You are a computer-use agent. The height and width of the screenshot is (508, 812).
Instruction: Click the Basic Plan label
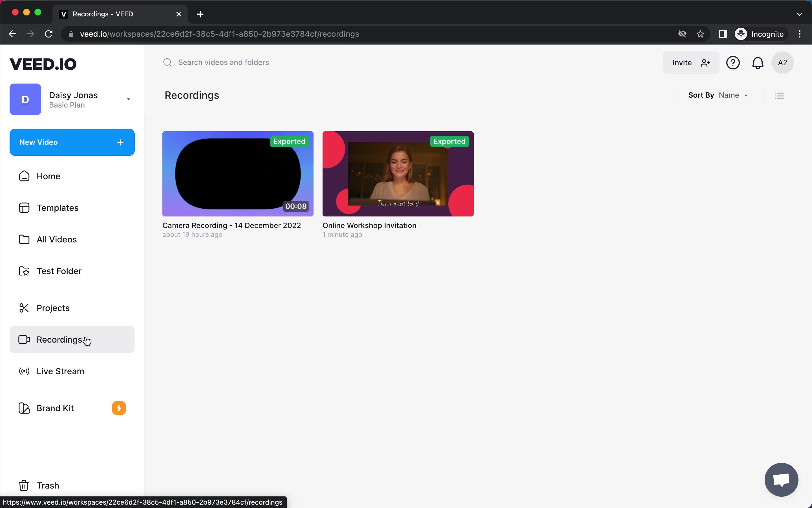[x=67, y=105]
